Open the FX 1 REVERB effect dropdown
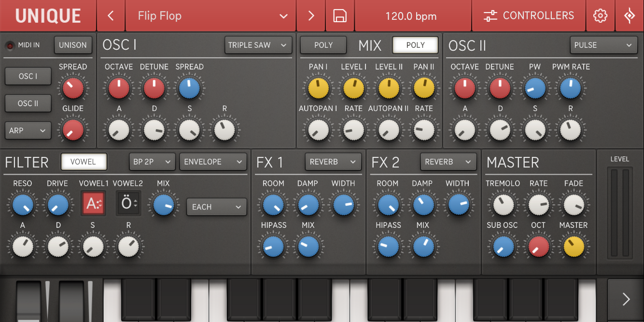This screenshot has width=644, height=322. pyautogui.click(x=333, y=162)
